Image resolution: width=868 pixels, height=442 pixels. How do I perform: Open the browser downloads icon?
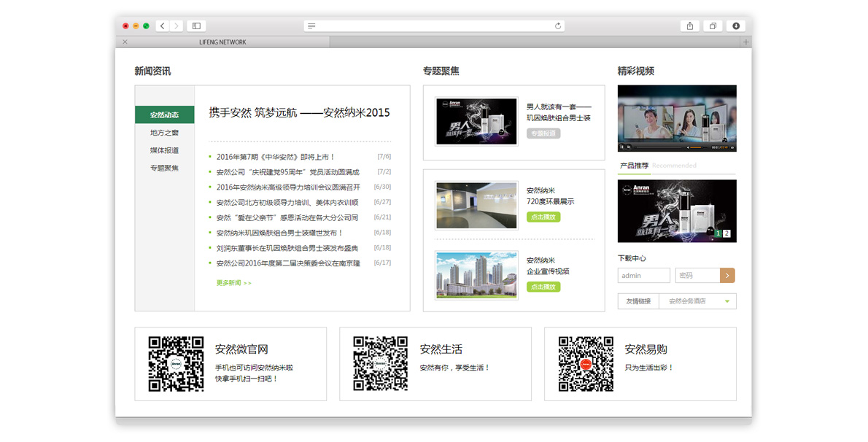(x=736, y=26)
